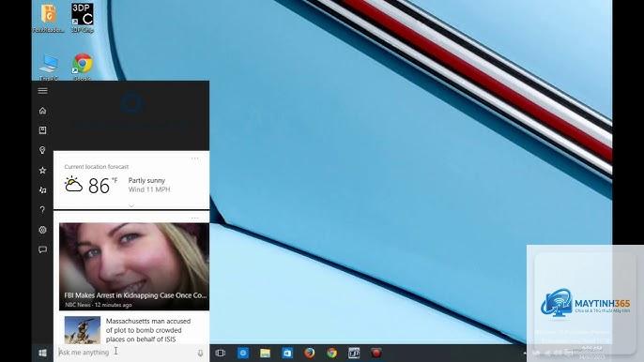Open Cortana Notebook

(x=43, y=130)
